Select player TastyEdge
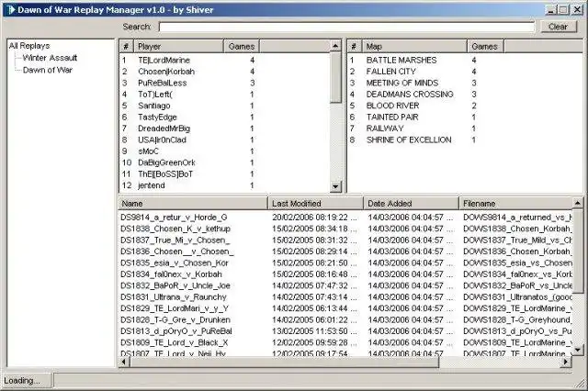 coord(157,117)
